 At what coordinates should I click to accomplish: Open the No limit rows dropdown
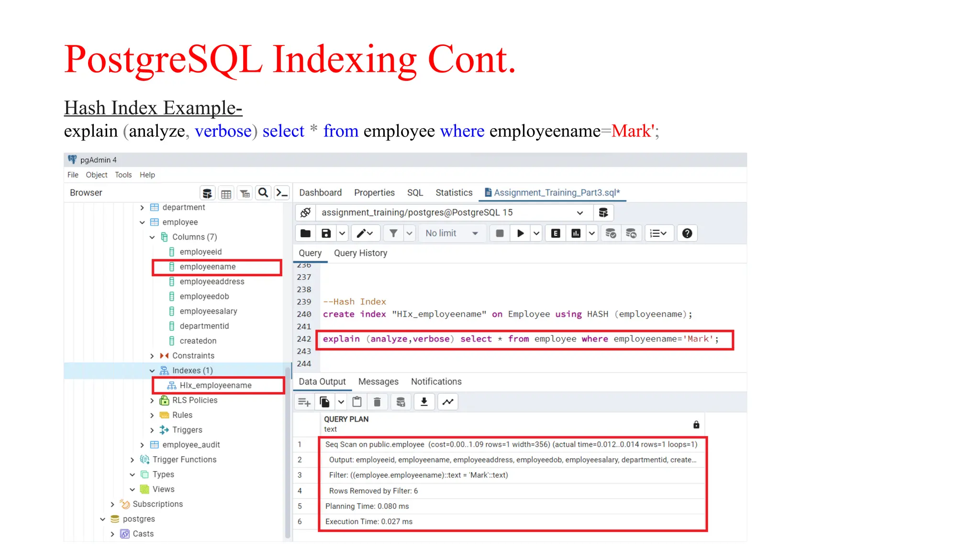(452, 233)
